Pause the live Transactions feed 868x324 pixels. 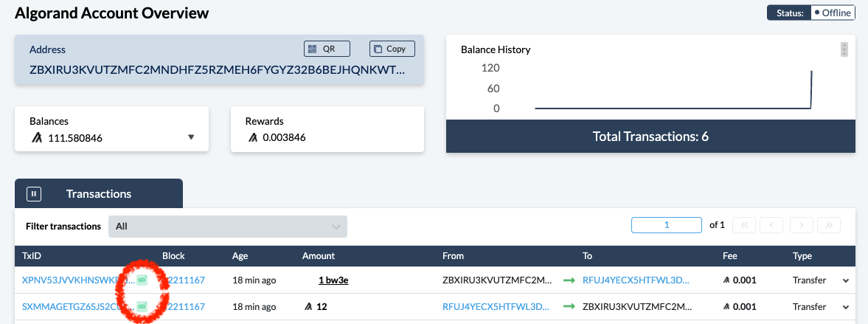click(35, 194)
